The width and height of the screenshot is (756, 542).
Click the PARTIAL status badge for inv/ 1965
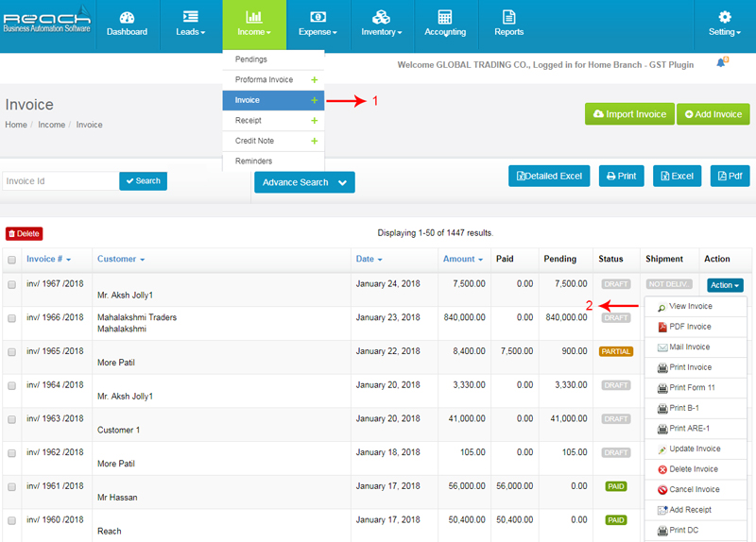coord(616,351)
